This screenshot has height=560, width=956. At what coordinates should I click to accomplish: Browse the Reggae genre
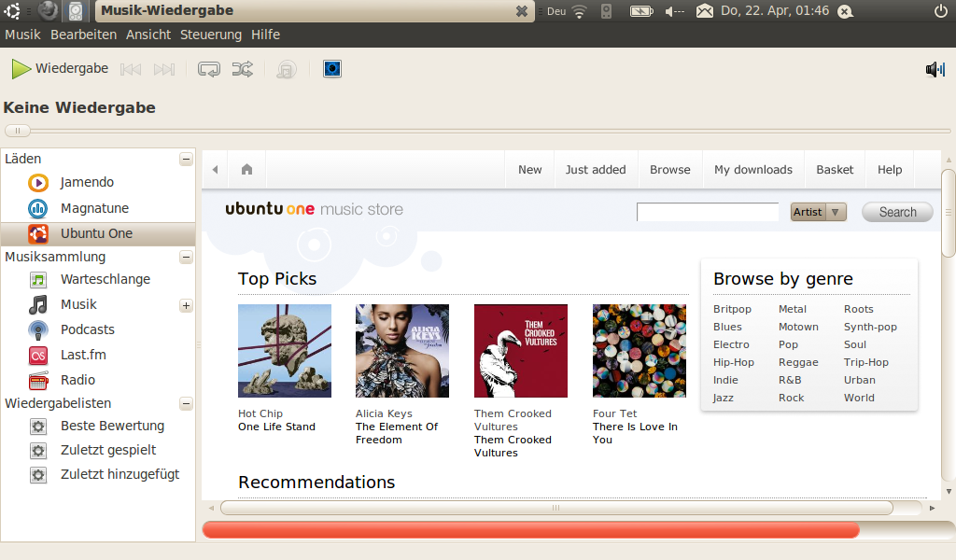click(x=798, y=362)
